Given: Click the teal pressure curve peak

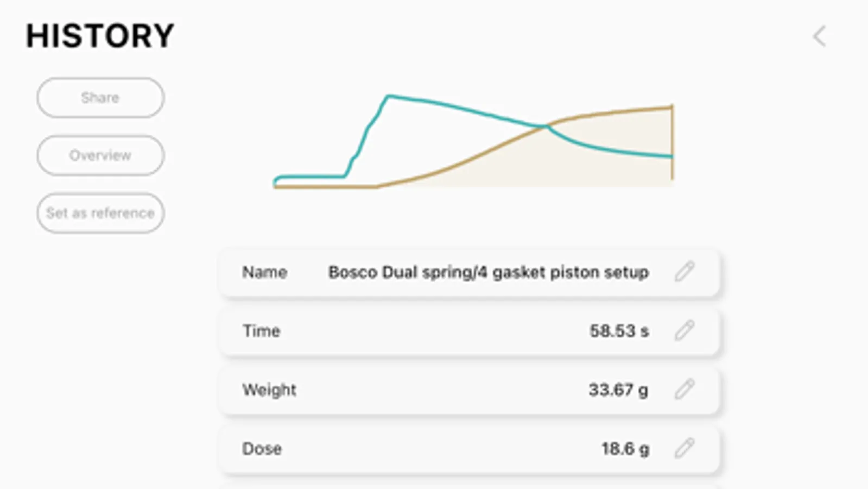Looking at the screenshot, I should pos(389,97).
